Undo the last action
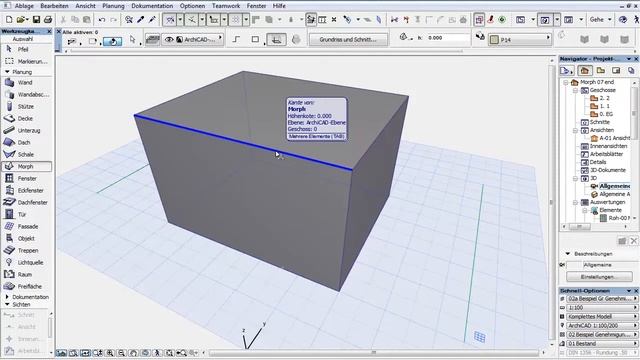The height and width of the screenshot is (360, 640). (x=102, y=19)
